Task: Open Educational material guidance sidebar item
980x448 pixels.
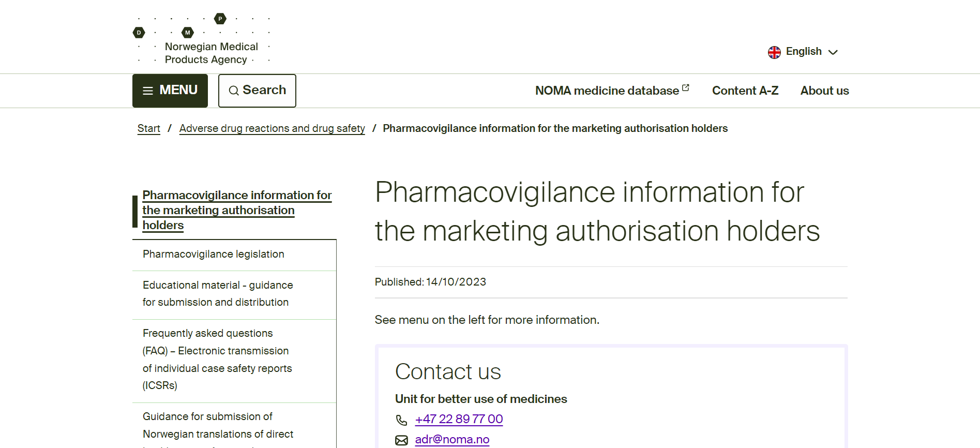Action: tap(218, 293)
